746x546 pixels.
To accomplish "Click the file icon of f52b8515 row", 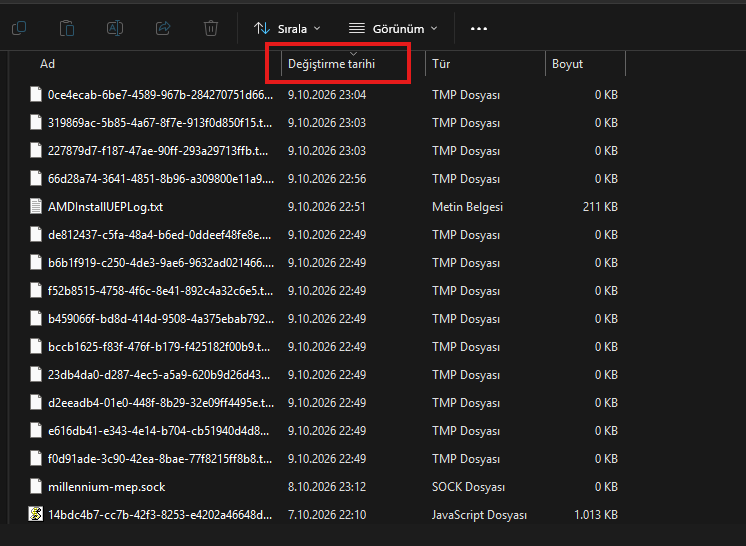I will click(x=36, y=290).
